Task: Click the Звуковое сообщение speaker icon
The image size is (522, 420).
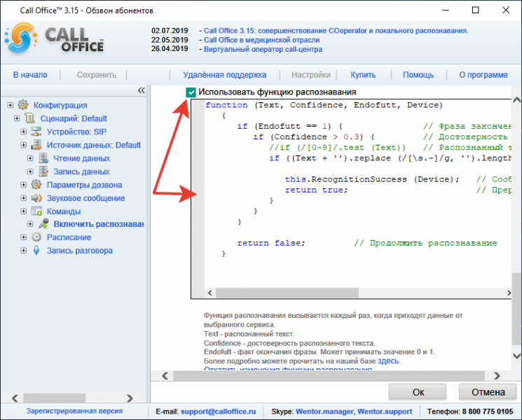Action: click(36, 198)
